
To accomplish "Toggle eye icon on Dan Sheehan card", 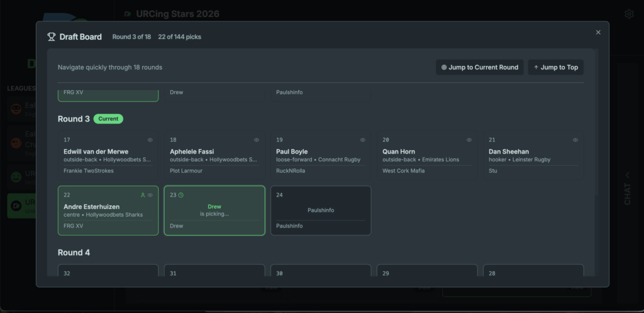I will [x=575, y=140].
